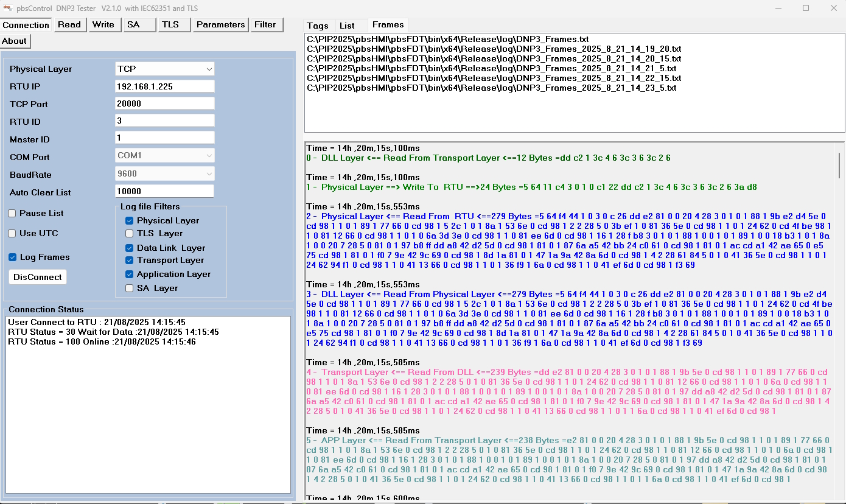
Task: Switch to the Read tab
Action: coord(69,25)
